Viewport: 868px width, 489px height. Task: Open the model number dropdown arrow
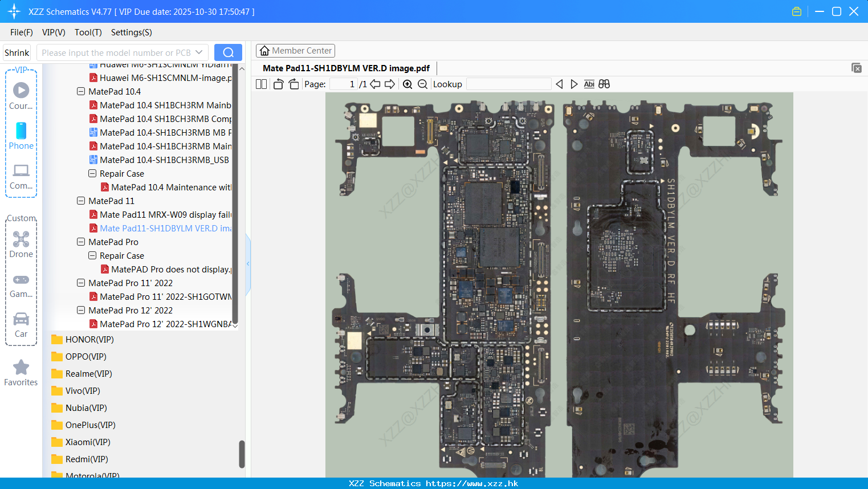(199, 52)
